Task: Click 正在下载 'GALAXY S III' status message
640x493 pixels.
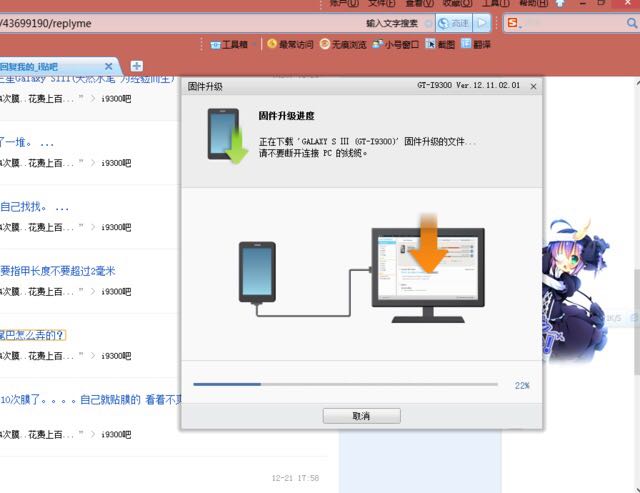Action: pos(368,142)
